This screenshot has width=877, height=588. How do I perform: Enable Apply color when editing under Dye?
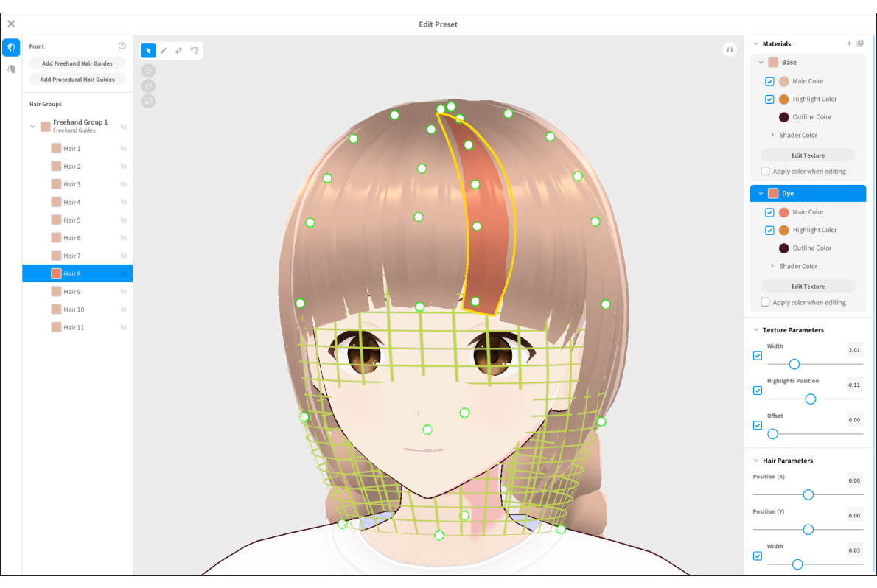[765, 303]
